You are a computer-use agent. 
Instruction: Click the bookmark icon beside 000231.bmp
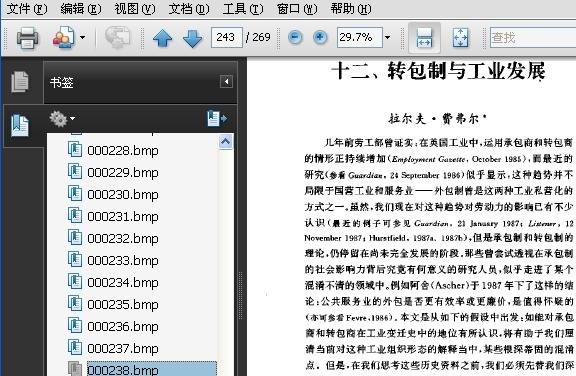tap(75, 216)
